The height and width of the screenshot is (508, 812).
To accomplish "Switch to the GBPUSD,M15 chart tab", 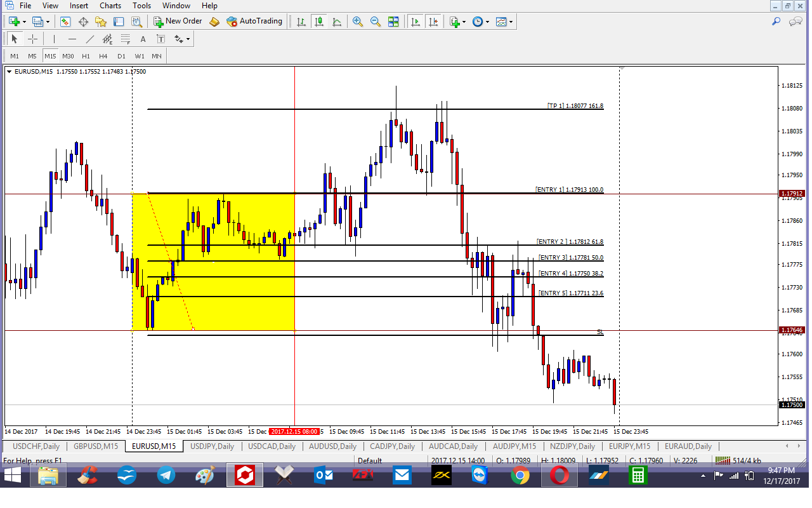I will [x=96, y=446].
